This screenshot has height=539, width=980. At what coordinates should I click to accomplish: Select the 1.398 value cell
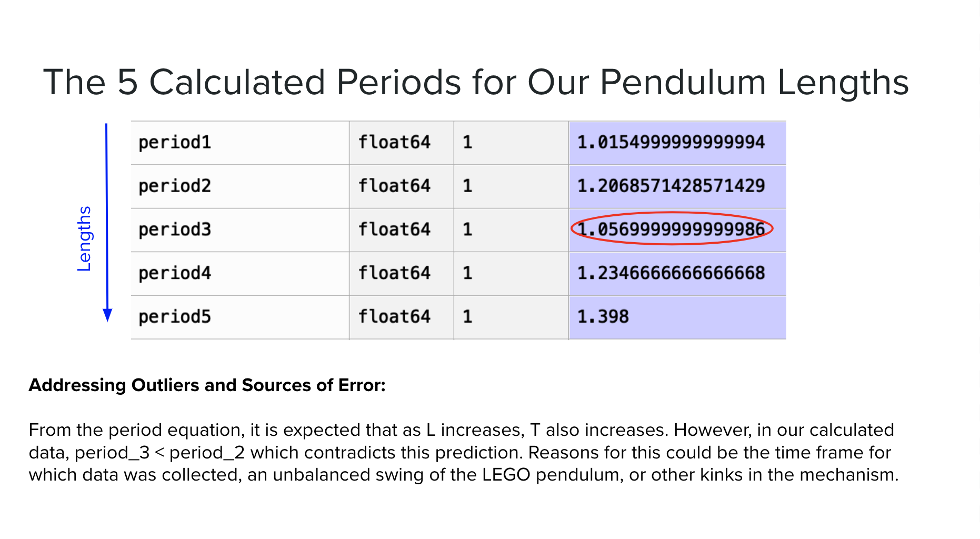[x=678, y=317]
